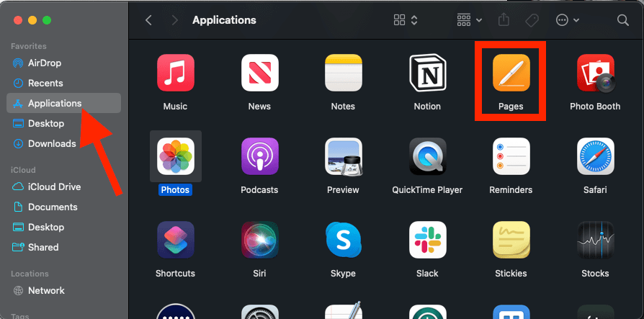Open Shared in the sidebar
The width and height of the screenshot is (644, 319).
point(63,247)
